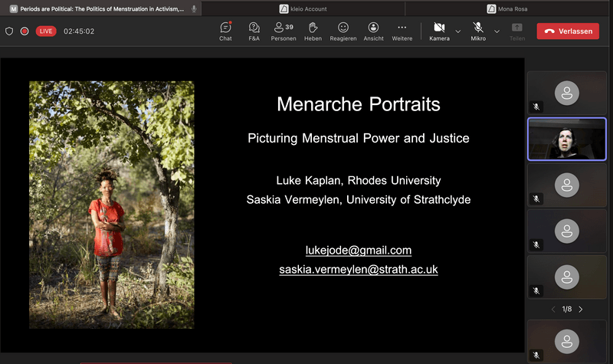Click the Weitere more options icon
The height and width of the screenshot is (364, 613).
(402, 31)
